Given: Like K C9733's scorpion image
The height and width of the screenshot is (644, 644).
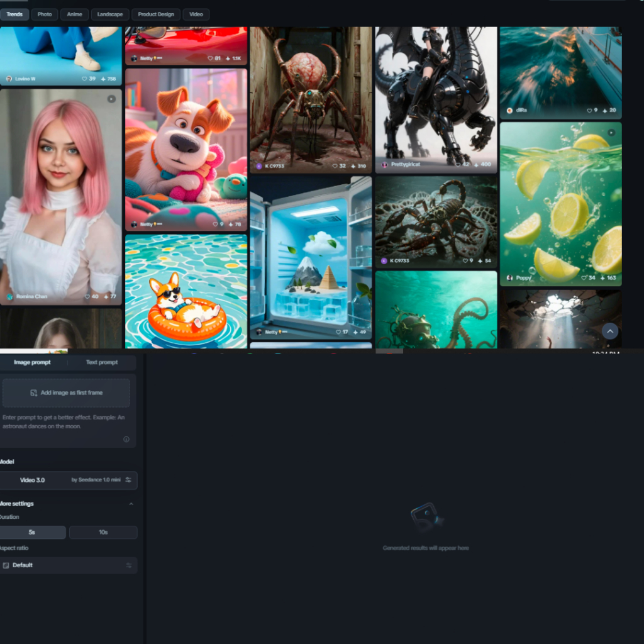Looking at the screenshot, I should (x=465, y=261).
